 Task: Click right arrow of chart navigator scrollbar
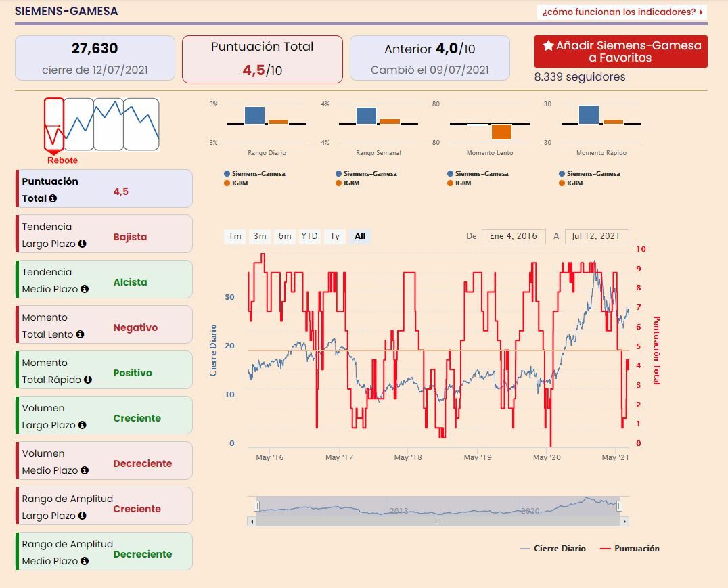pos(624,522)
